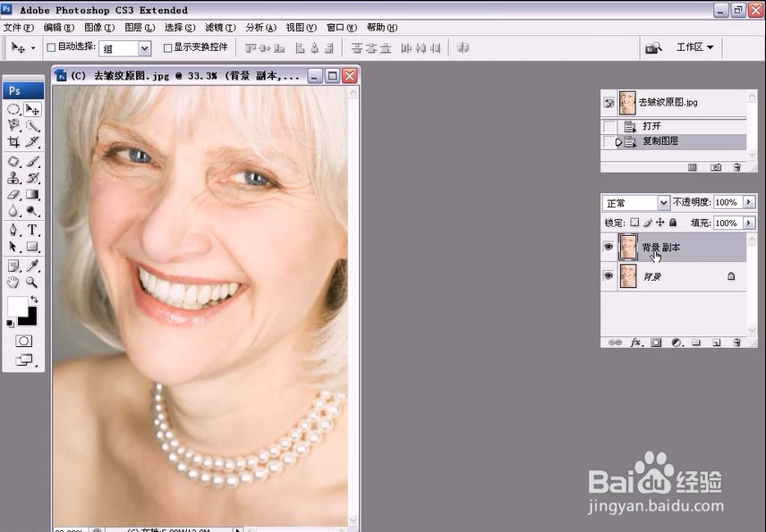Open the 填充 slider arrow
The height and width of the screenshot is (532, 766).
tap(748, 223)
